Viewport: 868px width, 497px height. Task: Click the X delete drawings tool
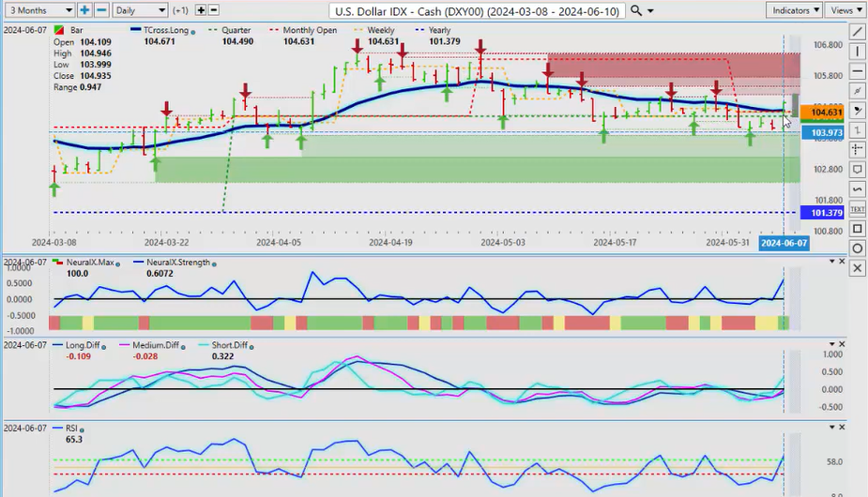point(858,268)
